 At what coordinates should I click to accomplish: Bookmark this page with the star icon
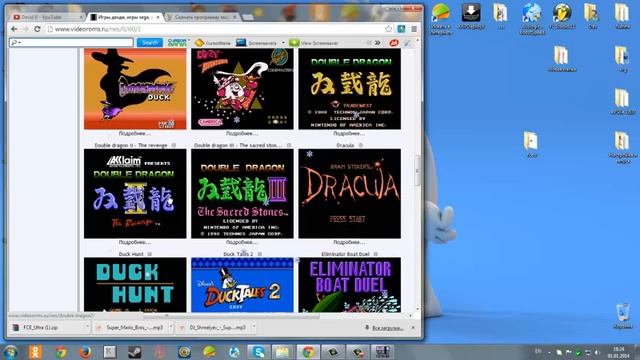(x=389, y=29)
